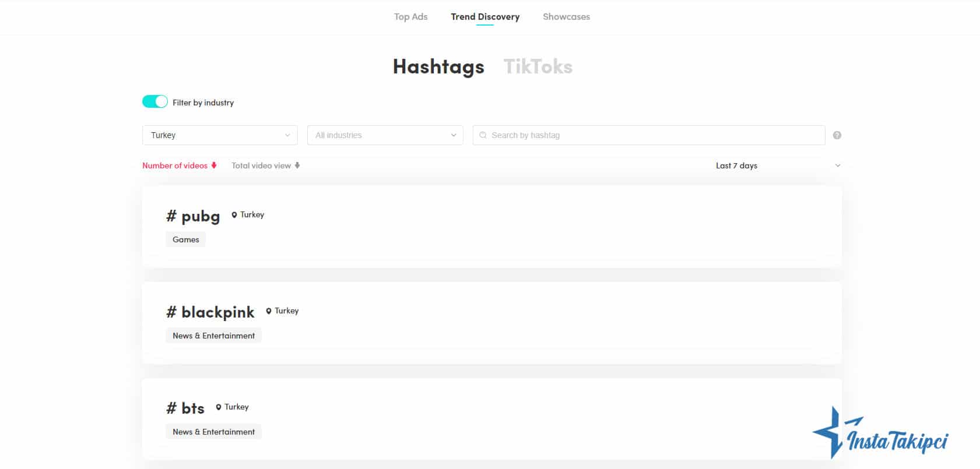Click the location pin next to pubg

(234, 215)
